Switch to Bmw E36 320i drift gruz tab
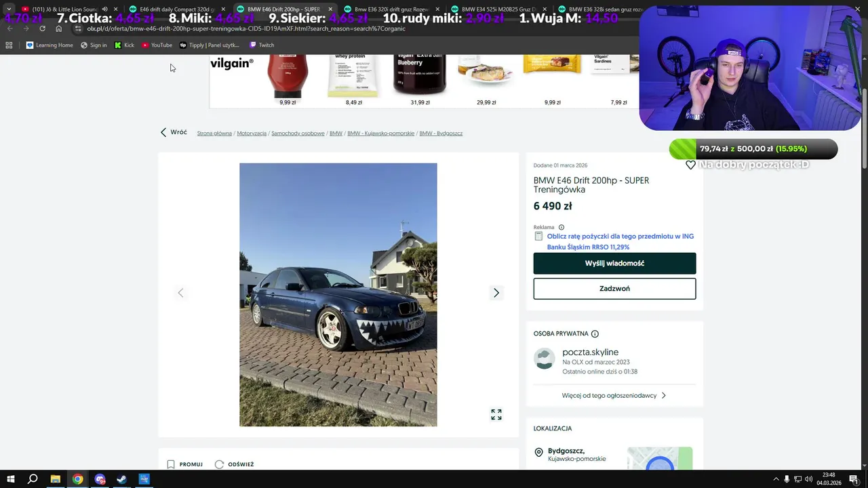868x488 pixels. 391,9
